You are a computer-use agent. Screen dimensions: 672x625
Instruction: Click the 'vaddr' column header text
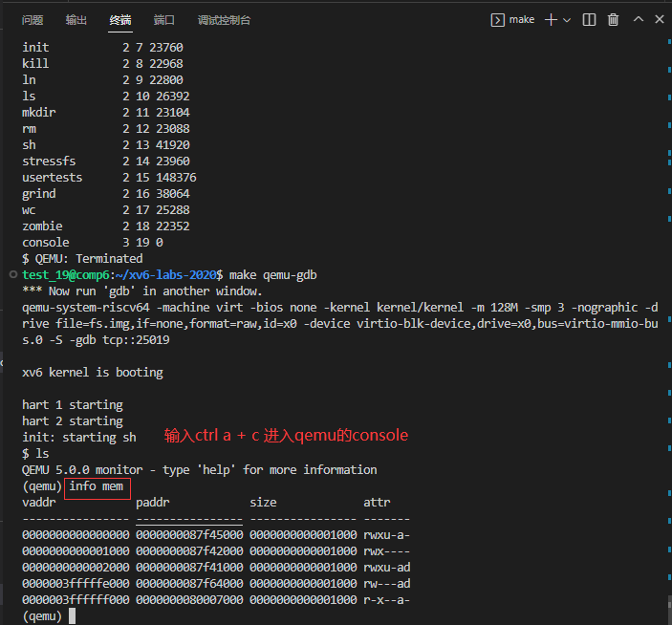39,502
